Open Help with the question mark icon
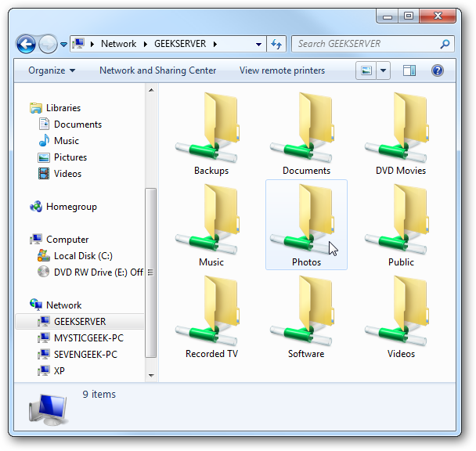The width and height of the screenshot is (476, 451). [438, 70]
